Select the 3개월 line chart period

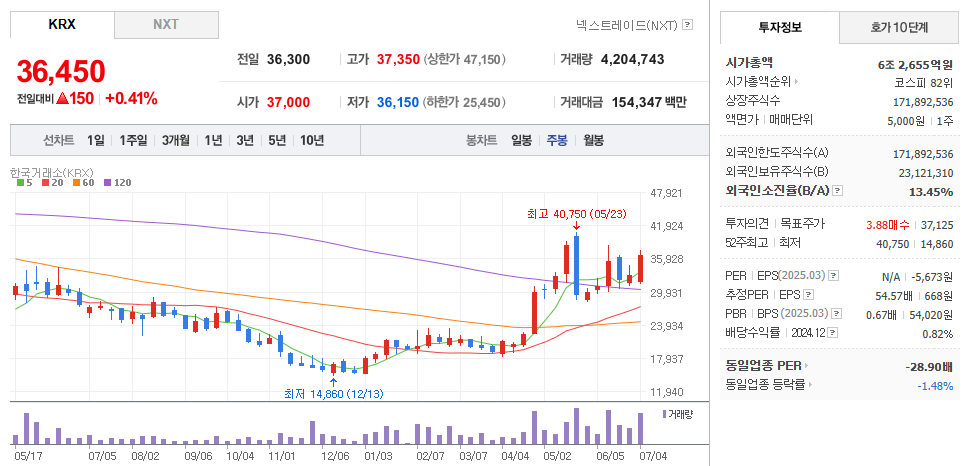pyautogui.click(x=176, y=141)
